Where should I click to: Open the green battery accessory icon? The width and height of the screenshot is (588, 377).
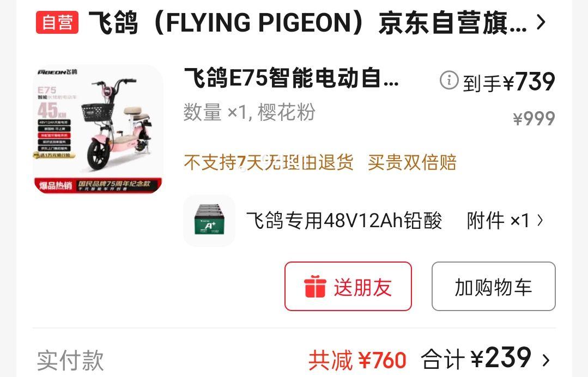(209, 220)
